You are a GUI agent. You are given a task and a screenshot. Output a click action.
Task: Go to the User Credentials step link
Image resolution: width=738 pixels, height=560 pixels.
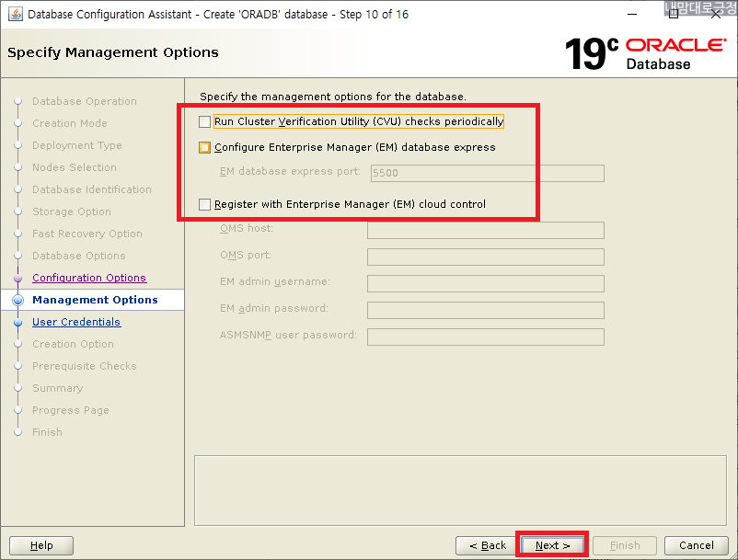tap(76, 322)
